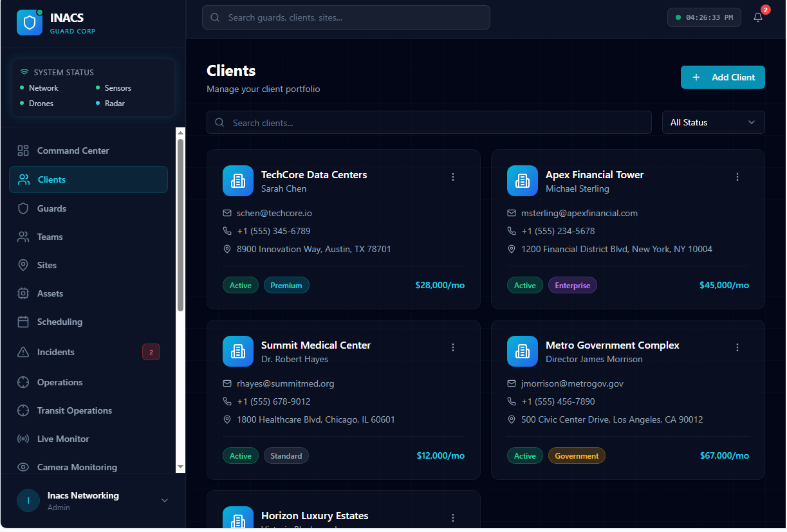Click the sidebar scrollbar down arrow
The height and width of the screenshot is (532, 787).
click(x=181, y=466)
